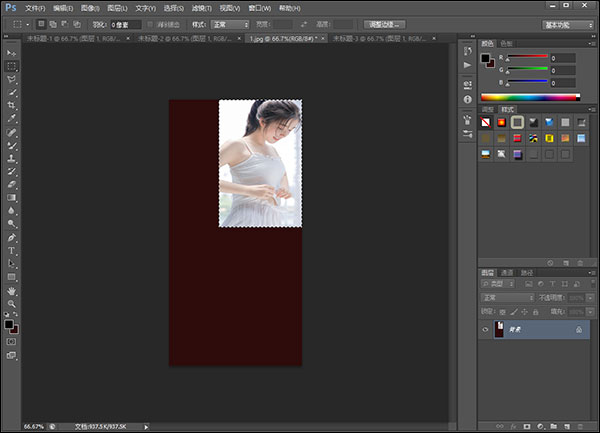Image resolution: width=600 pixels, height=433 pixels.
Task: Switch to the 通道 channels tab
Action: pyautogui.click(x=507, y=272)
